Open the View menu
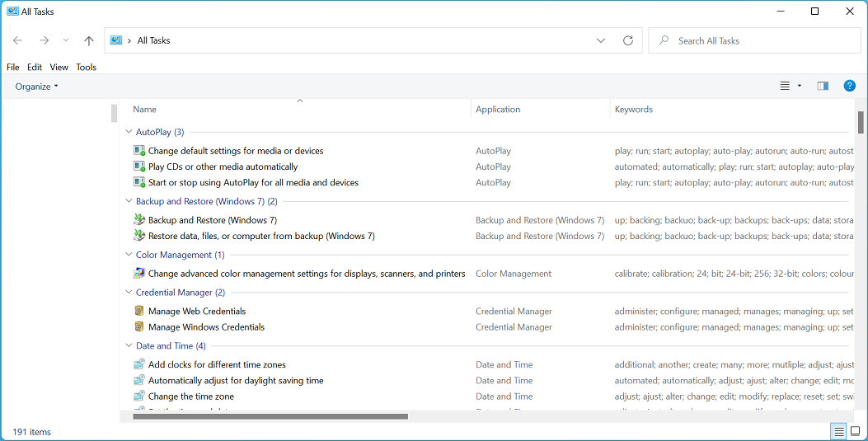 pos(59,67)
